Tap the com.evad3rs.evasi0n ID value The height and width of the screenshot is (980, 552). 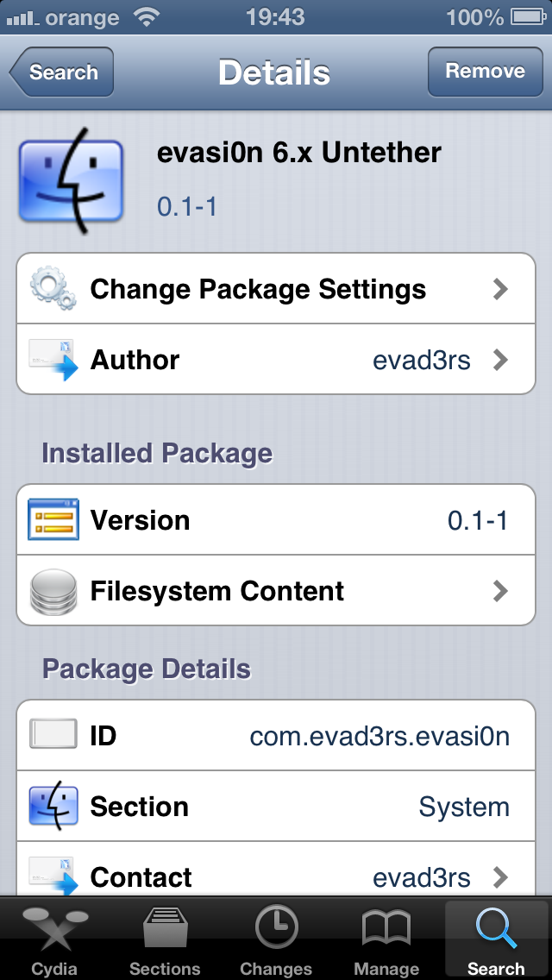(x=379, y=736)
